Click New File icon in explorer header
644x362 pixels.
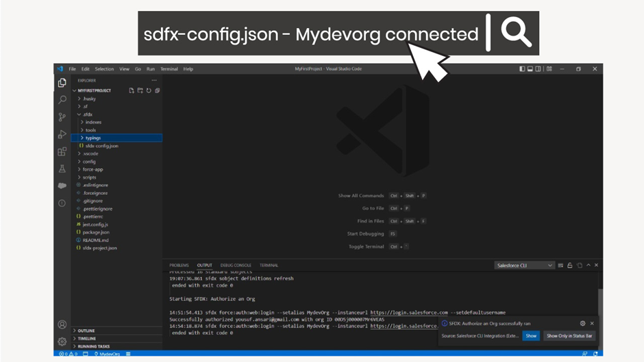coord(132,90)
